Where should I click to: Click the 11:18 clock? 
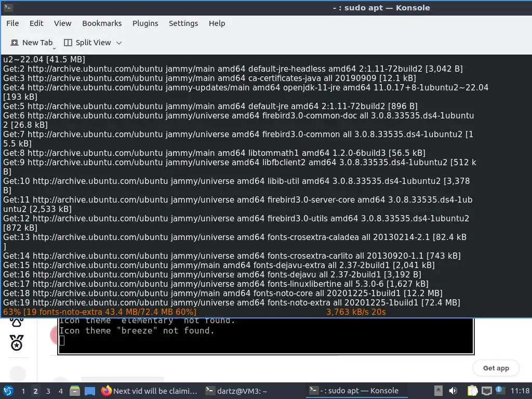pos(520,391)
